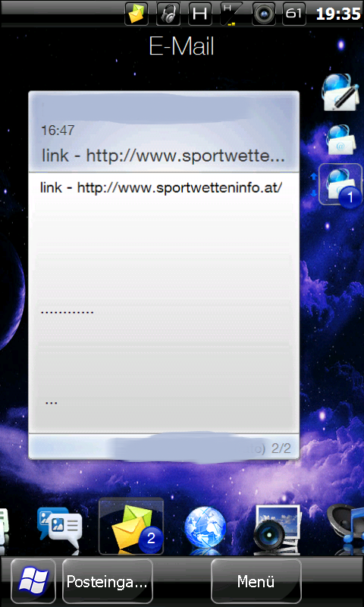
Task: Open the Messages tab with chat bubbles
Action: point(59,527)
